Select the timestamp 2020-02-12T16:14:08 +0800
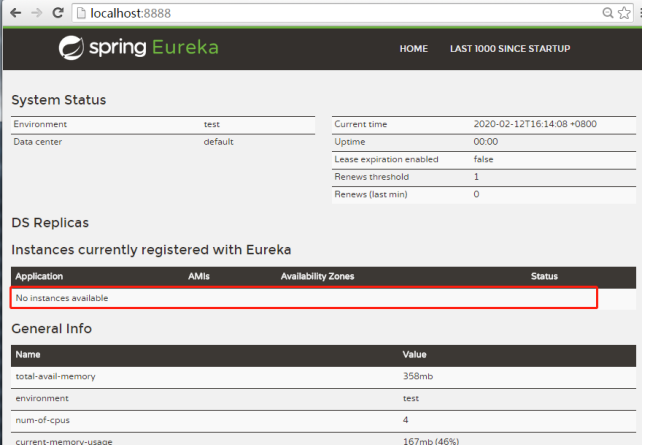The width and height of the screenshot is (671, 445). tap(535, 124)
